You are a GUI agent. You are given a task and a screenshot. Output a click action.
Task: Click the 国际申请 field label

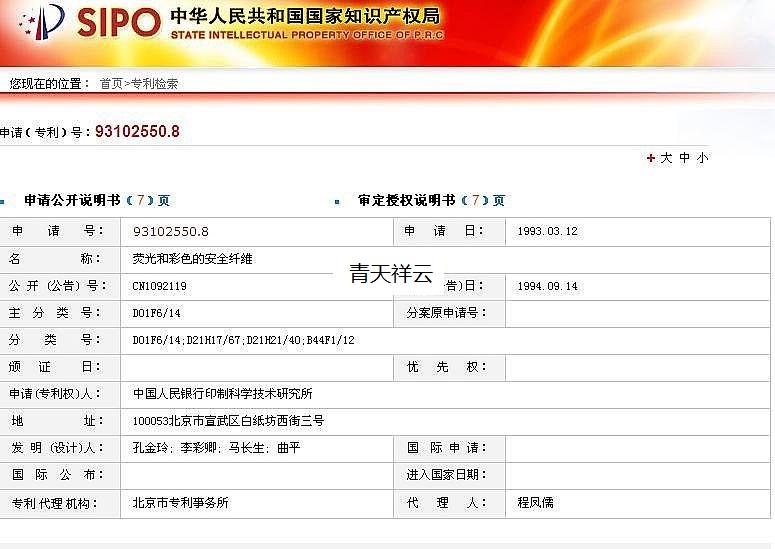coord(446,448)
